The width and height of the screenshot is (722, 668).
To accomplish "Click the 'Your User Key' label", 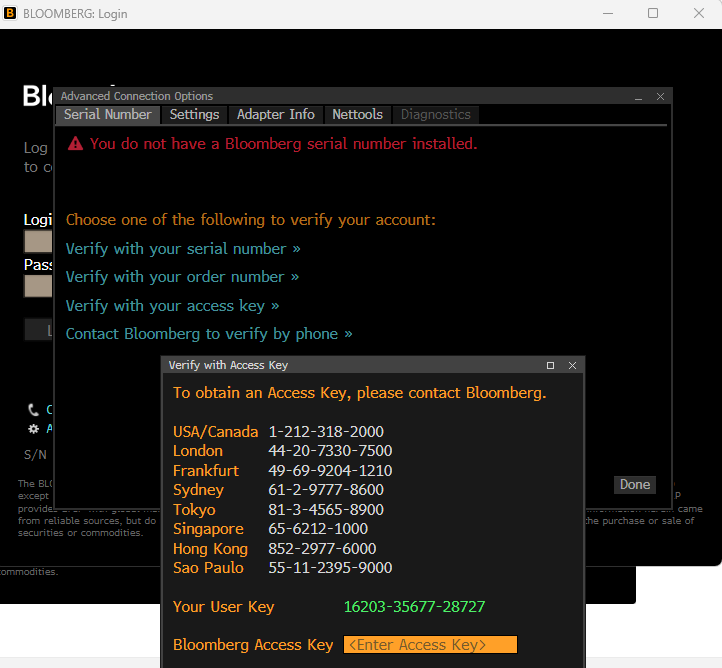I will 223,607.
